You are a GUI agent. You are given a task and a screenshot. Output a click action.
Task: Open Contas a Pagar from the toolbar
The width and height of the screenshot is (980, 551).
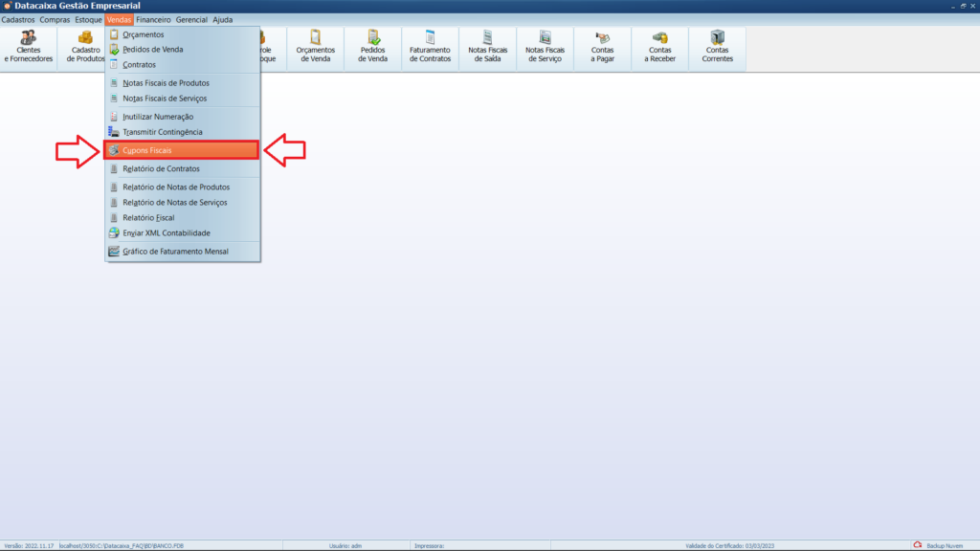tap(601, 48)
